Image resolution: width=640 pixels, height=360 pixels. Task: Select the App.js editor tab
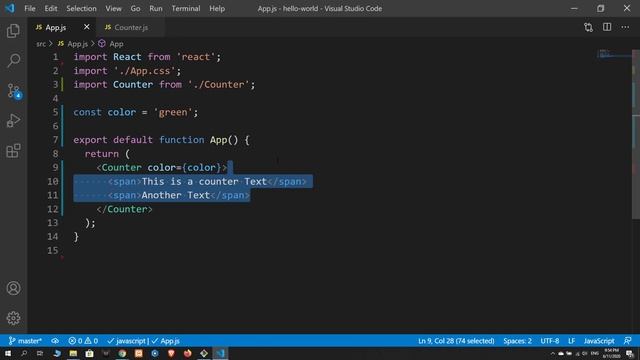click(x=56, y=27)
